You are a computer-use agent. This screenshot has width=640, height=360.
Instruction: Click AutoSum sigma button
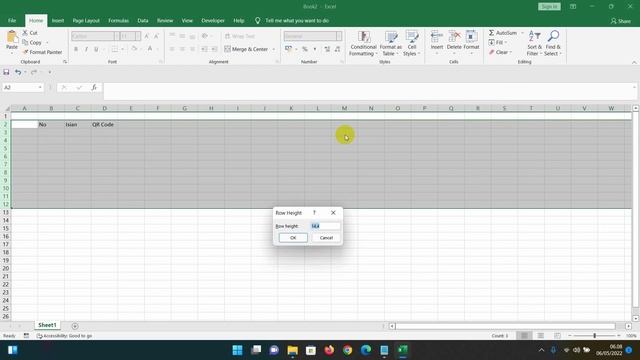click(503, 33)
